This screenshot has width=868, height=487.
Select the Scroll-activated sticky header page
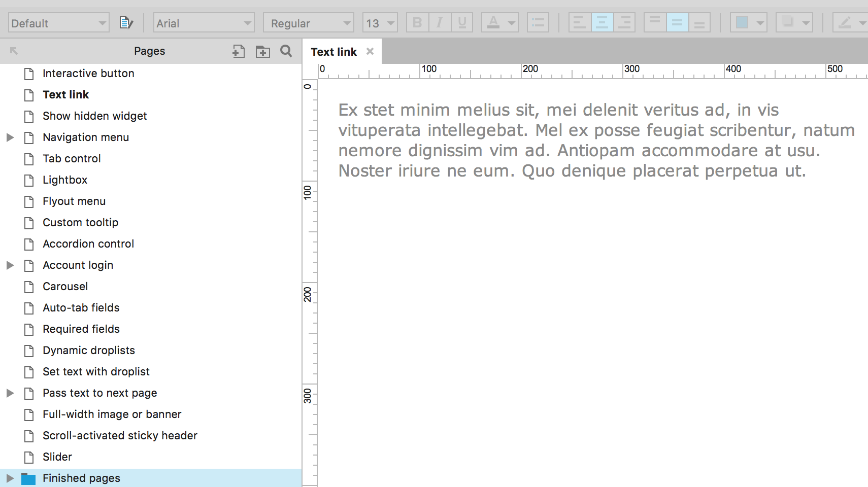120,435
